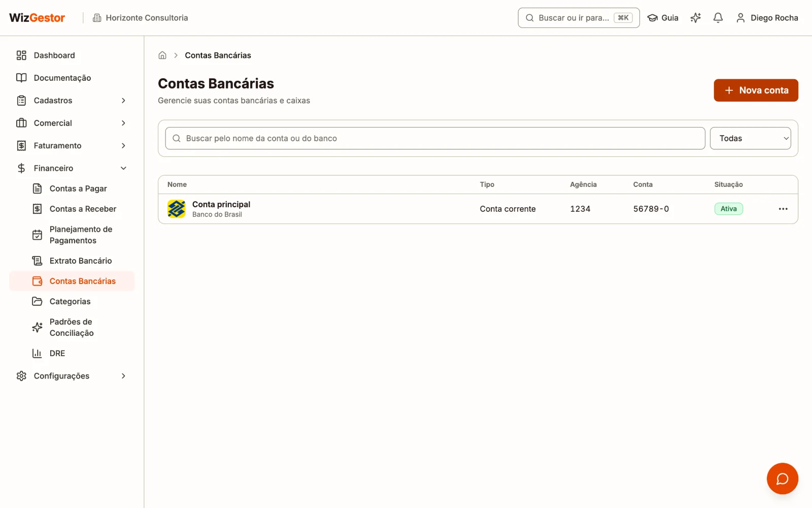Open row actions for Conta principal
This screenshot has width=812, height=508.
(x=783, y=209)
